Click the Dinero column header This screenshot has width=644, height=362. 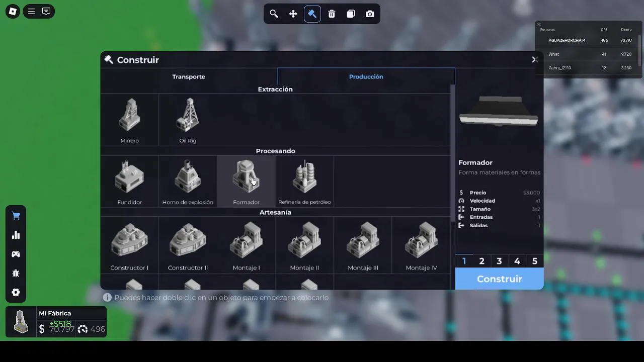click(626, 30)
